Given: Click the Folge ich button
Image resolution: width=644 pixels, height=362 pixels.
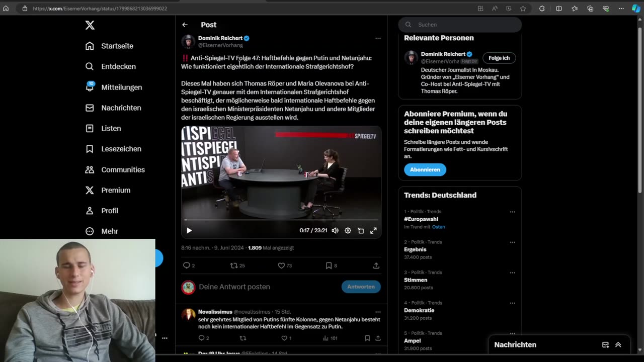Looking at the screenshot, I should 499,58.
